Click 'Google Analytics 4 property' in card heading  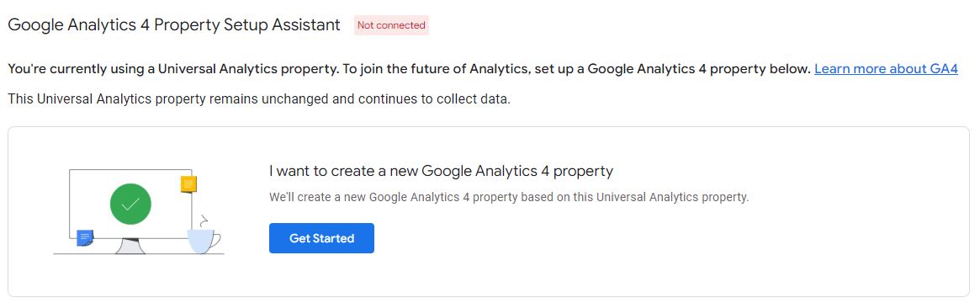pyautogui.click(x=517, y=171)
